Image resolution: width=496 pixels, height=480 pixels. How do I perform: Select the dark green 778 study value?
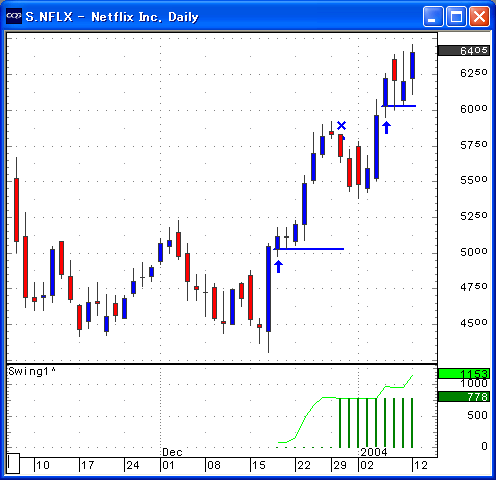pyautogui.click(x=464, y=397)
